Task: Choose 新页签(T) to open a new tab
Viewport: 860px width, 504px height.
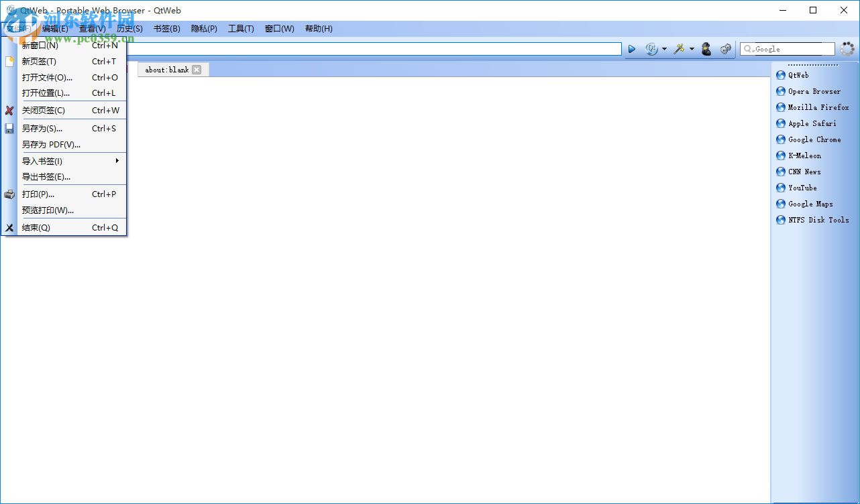Action: point(72,62)
